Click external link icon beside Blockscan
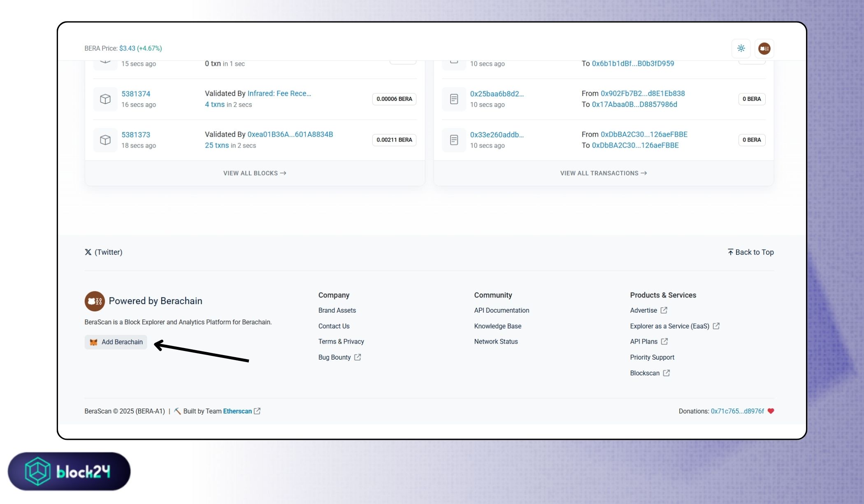The width and height of the screenshot is (864, 504). [667, 373]
